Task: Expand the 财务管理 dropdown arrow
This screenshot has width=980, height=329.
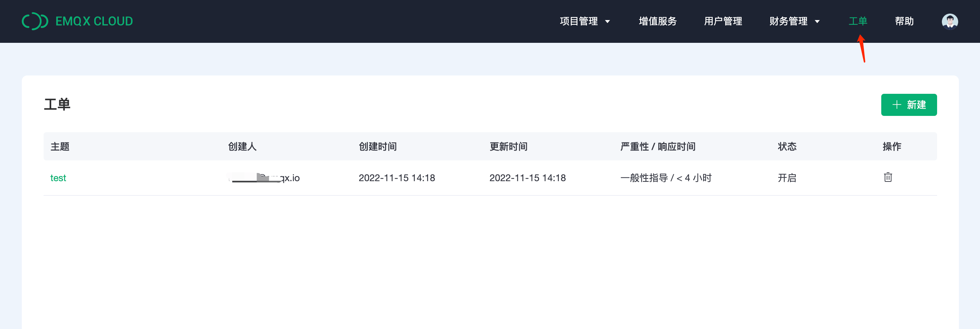Action: pyautogui.click(x=817, y=22)
